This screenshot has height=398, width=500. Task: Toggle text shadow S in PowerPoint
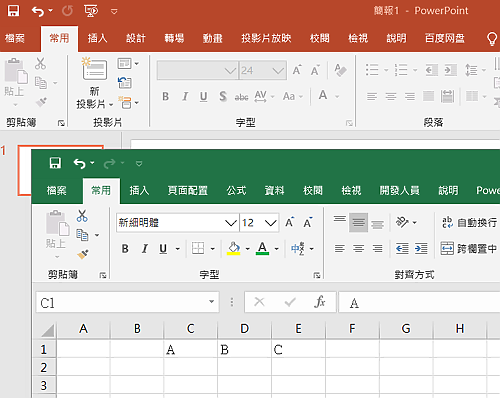(223, 97)
